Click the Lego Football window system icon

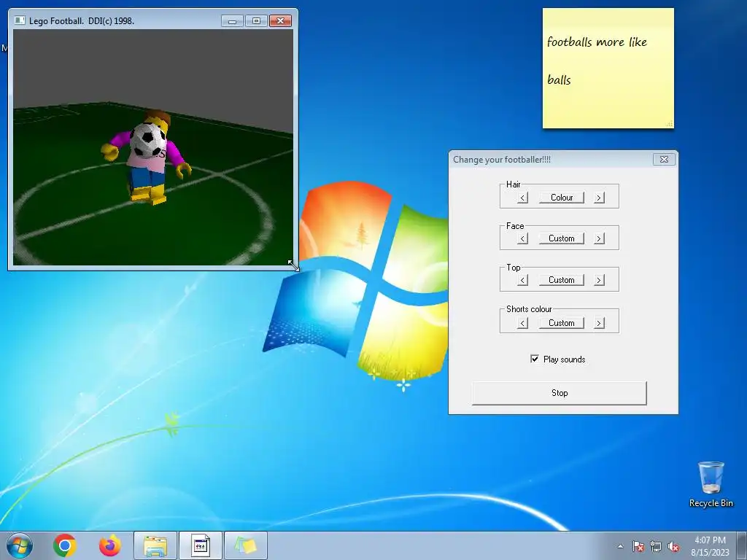pos(20,20)
